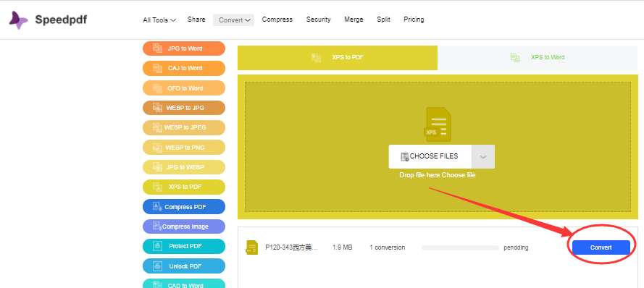644x288 pixels.
Task: Click the CHOOSE FILES button
Action: 430,157
